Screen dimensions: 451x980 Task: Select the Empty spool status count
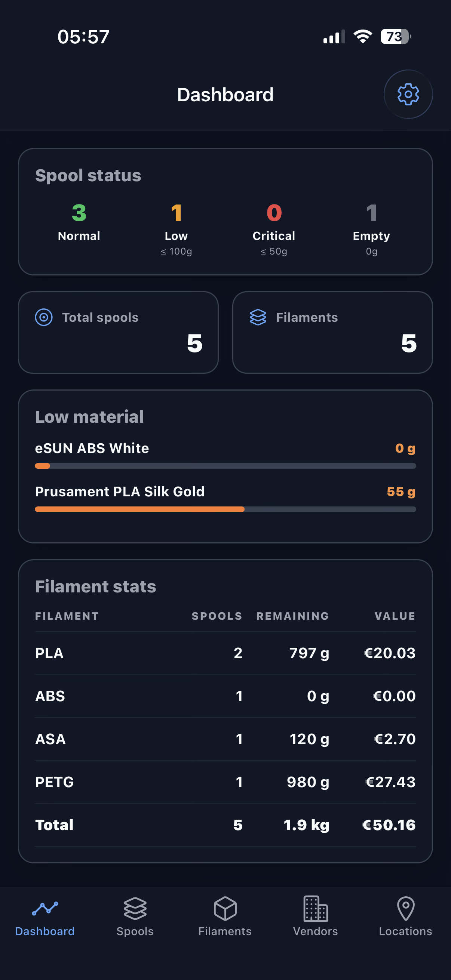[x=371, y=212]
